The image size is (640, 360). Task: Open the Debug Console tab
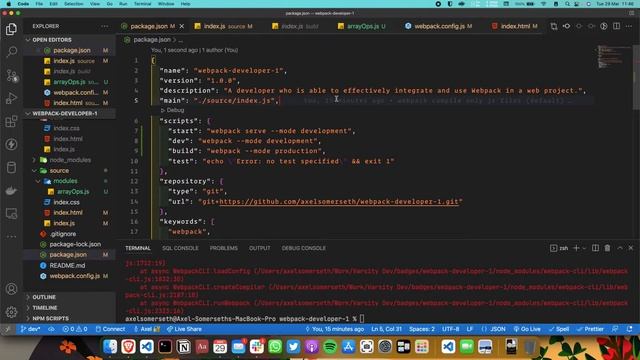[303, 248]
